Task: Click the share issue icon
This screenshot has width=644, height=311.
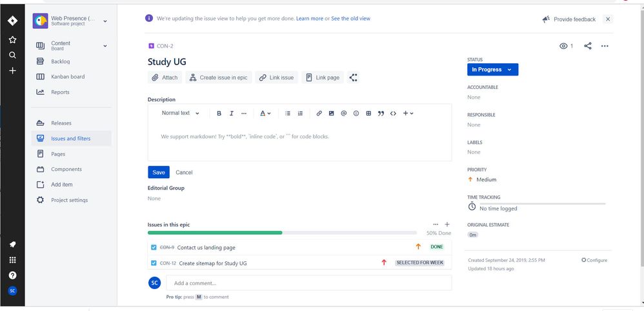Action: pyautogui.click(x=588, y=46)
